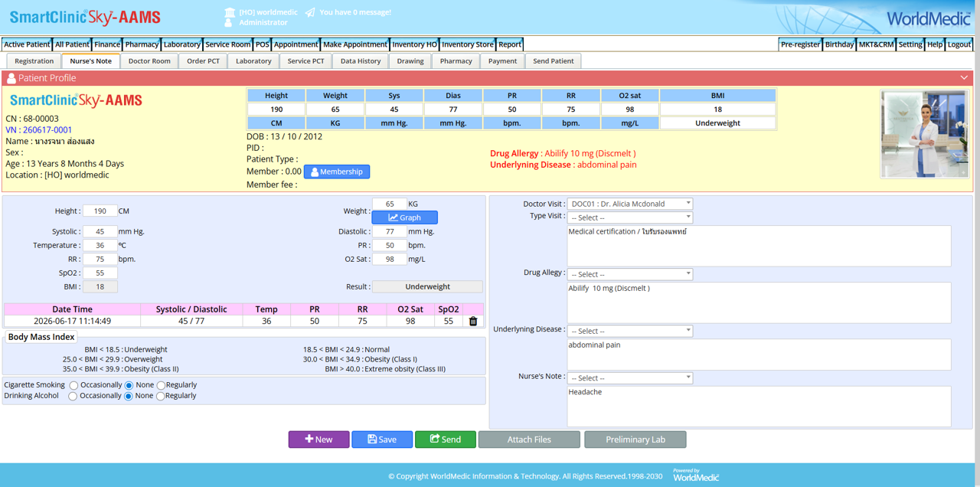Set Cigarette Smoking to Occasionally

[x=74, y=385]
